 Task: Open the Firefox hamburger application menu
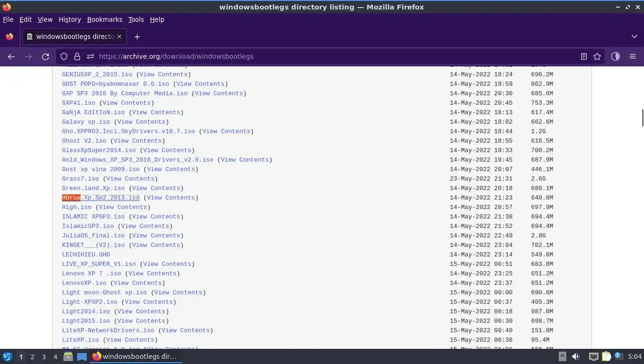click(633, 56)
